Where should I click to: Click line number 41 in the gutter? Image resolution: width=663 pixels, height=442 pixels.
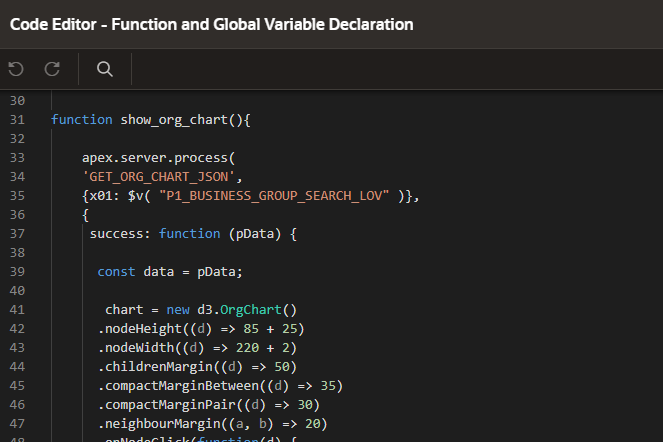click(x=16, y=310)
